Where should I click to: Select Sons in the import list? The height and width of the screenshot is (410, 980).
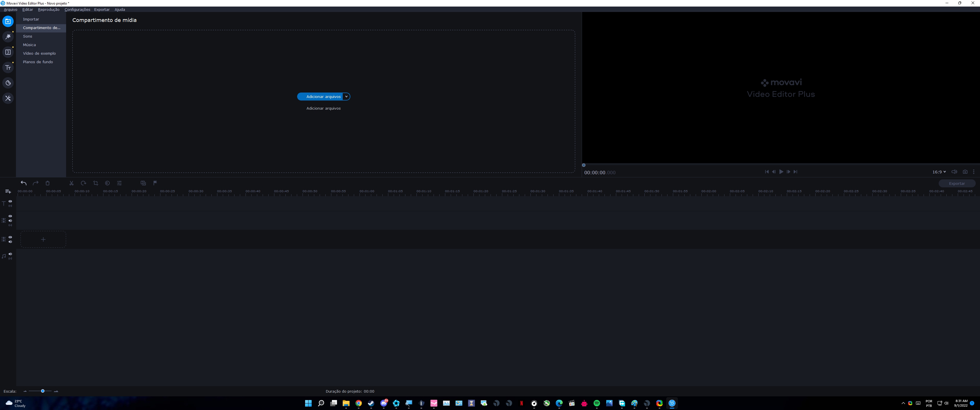pos(27,36)
